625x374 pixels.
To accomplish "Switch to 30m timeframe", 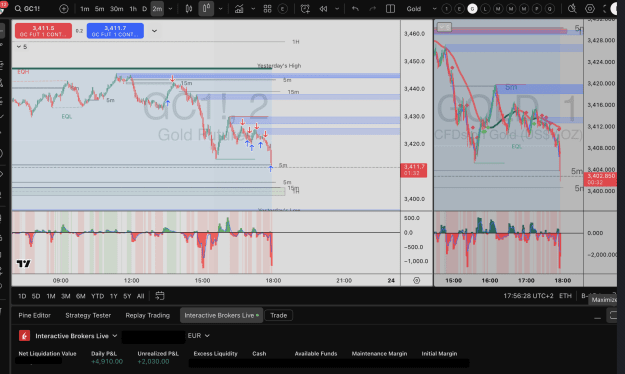I will pos(116,9).
